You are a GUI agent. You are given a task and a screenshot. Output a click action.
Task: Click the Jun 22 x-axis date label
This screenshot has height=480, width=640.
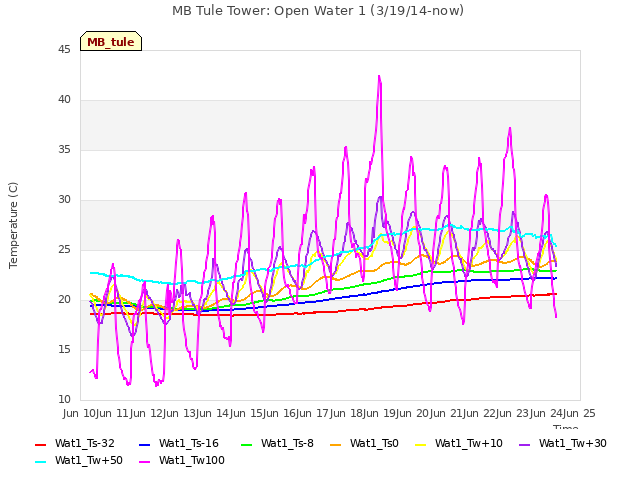480,413
